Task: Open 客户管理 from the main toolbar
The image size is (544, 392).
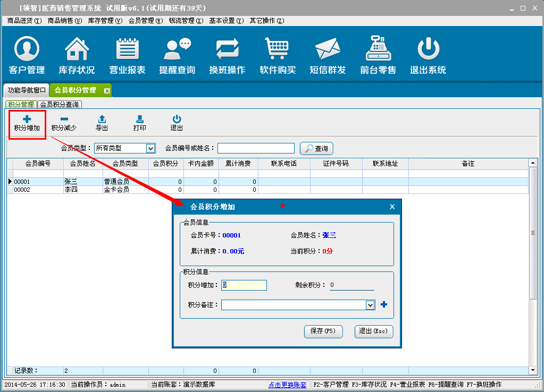Action: click(x=27, y=56)
